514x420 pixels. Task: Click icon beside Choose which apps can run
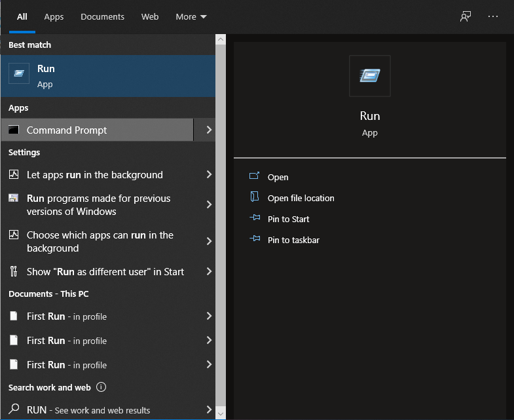[14, 235]
